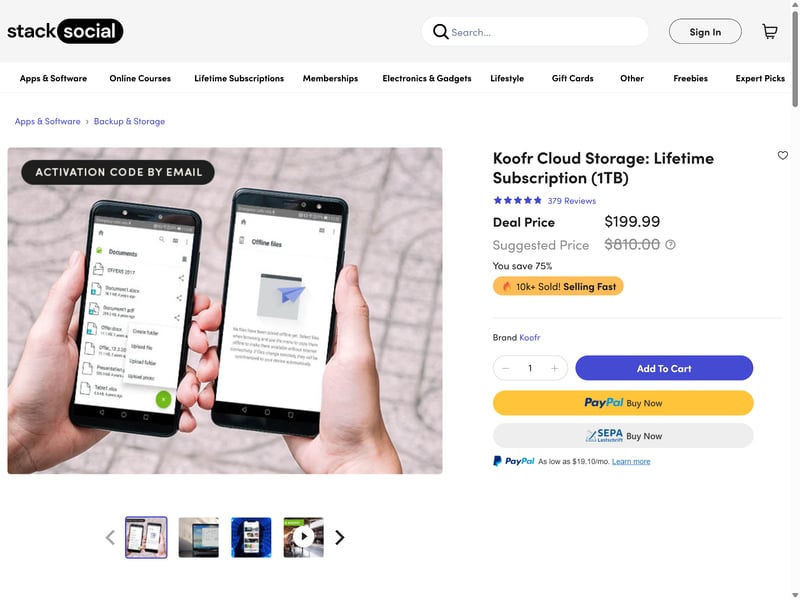The width and height of the screenshot is (800, 600).
Task: Pay with PayPal Buy Now
Action: pos(623,403)
